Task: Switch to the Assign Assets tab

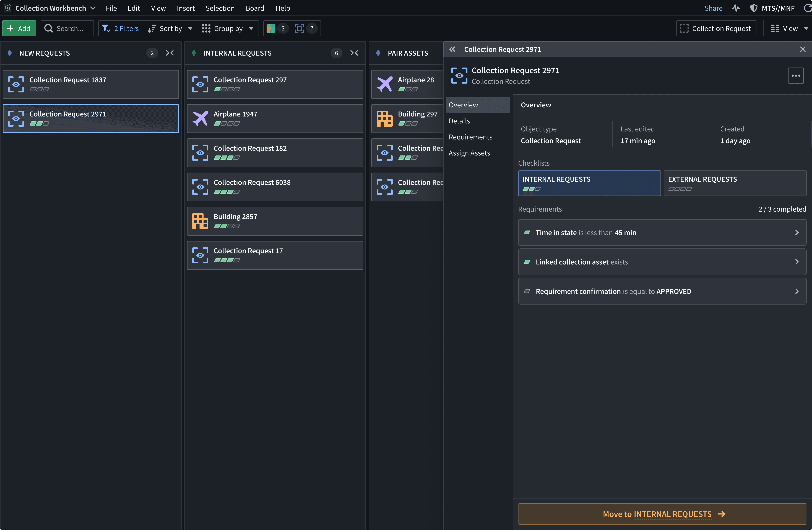Action: point(469,153)
